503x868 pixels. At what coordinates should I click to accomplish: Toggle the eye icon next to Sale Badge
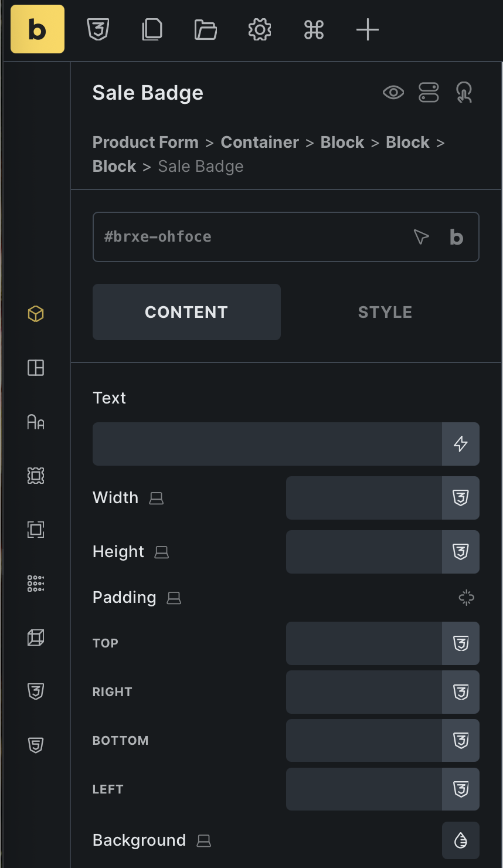point(393,93)
